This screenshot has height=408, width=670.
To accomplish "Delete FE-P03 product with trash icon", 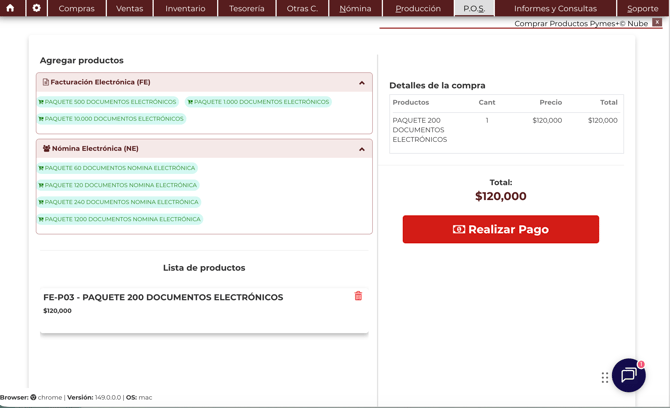I will [358, 296].
